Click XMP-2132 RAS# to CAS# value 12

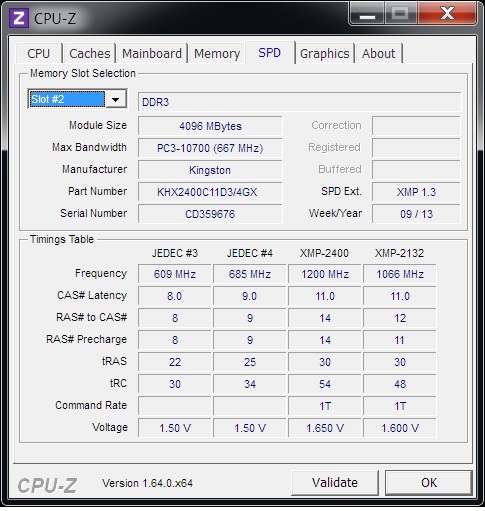400,318
